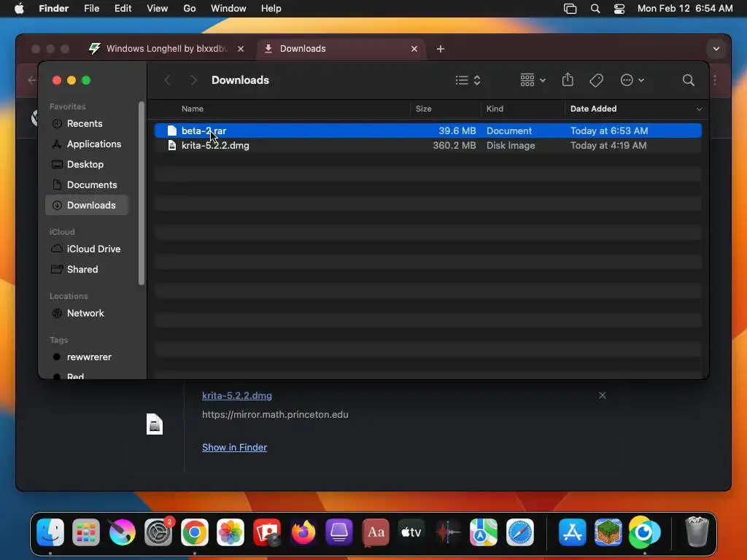The image size is (747, 560).
Task: Select the rewwrerer tag in the sidebar
Action: (88, 357)
